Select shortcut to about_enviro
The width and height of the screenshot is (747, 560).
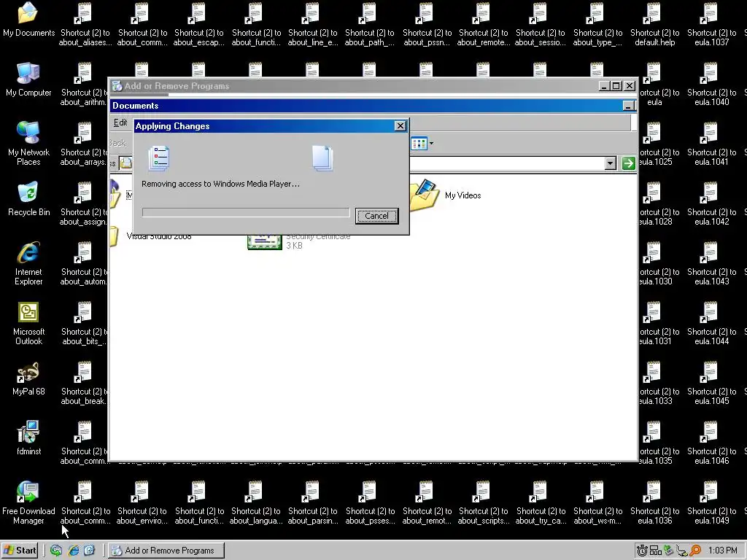point(142,503)
